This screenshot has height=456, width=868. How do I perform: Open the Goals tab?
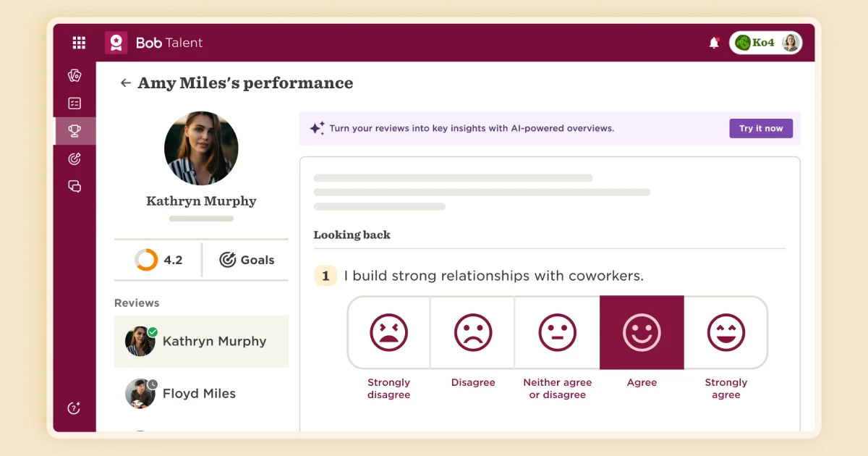(246, 260)
